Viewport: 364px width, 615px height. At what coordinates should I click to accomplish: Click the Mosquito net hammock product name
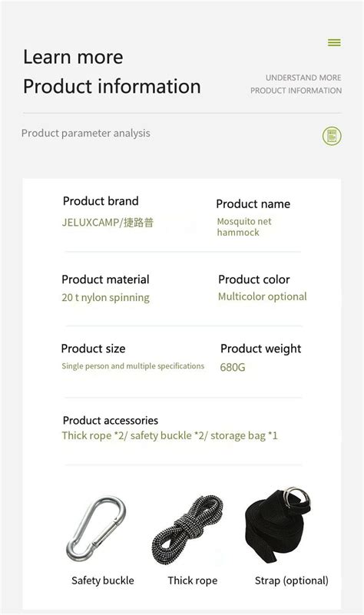(244, 226)
